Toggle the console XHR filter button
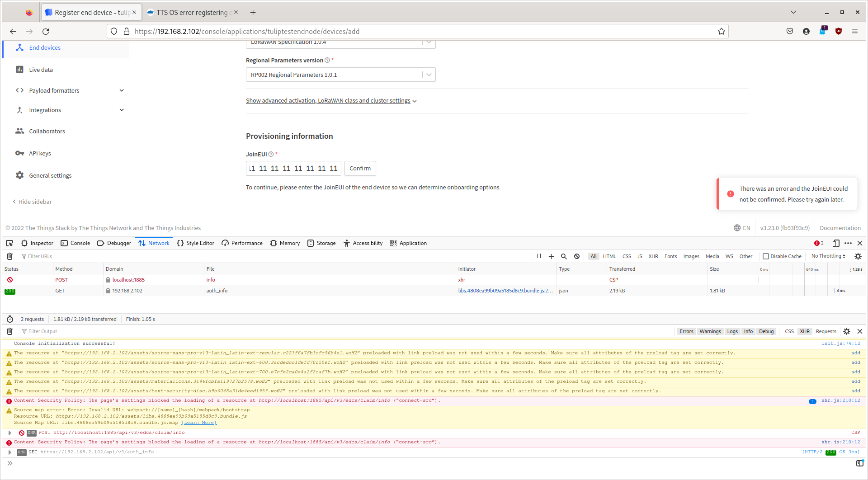This screenshot has height=480, width=868. click(805, 331)
